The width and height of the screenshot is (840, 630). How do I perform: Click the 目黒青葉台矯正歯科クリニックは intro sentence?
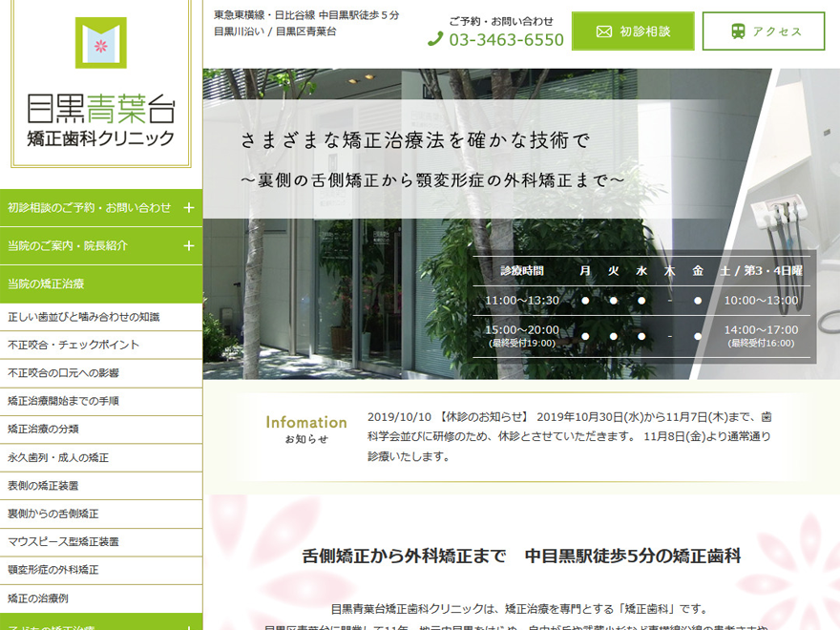[x=519, y=609]
